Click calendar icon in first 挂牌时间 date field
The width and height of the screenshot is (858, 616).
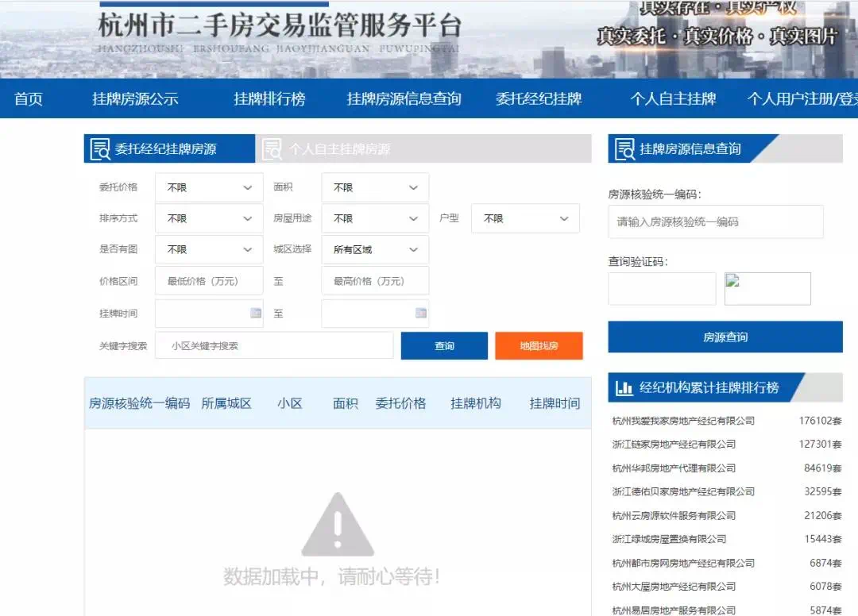256,313
